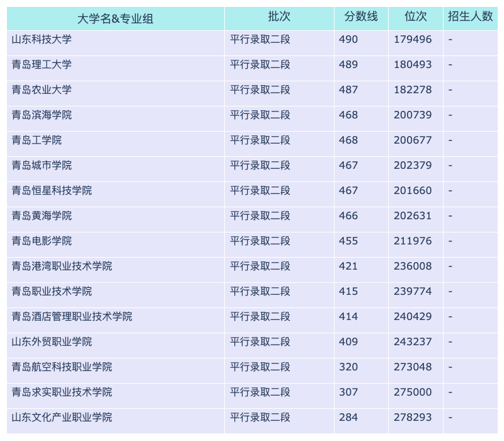Click rank value 239774
This screenshot has height=441, width=504.
(x=413, y=291)
